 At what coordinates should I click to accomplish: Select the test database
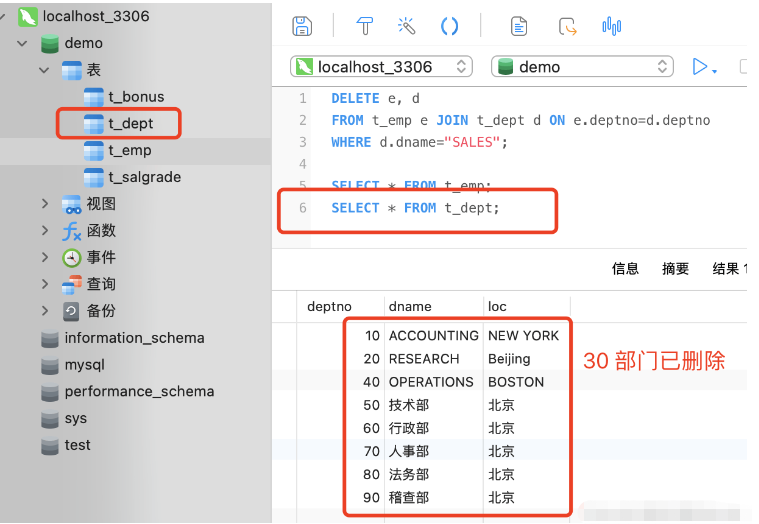(x=77, y=445)
